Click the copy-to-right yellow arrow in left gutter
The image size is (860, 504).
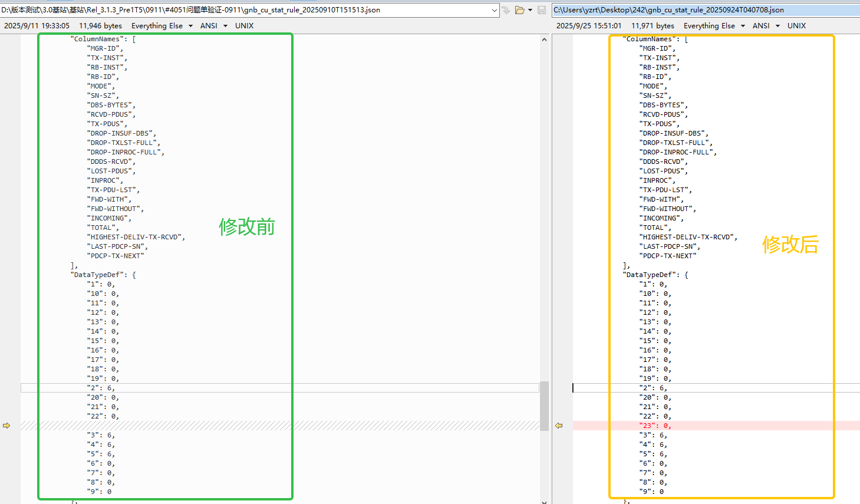click(x=6, y=426)
